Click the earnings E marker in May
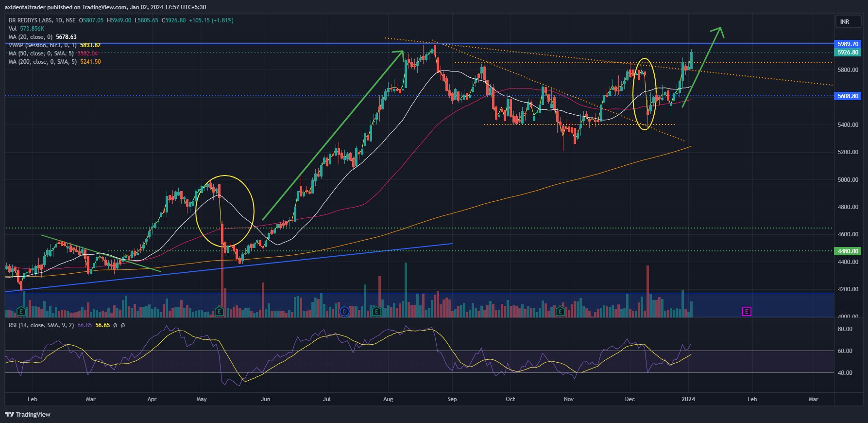The image size is (868, 423). click(220, 311)
